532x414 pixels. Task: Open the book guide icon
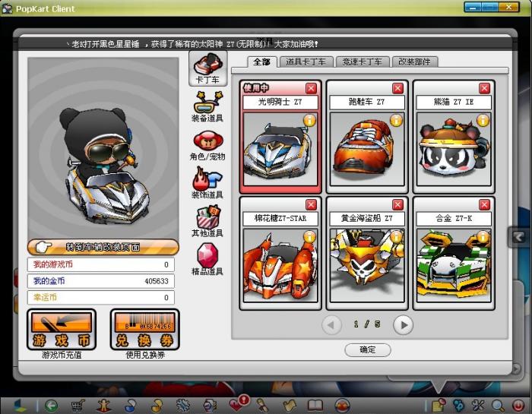(x=315, y=405)
